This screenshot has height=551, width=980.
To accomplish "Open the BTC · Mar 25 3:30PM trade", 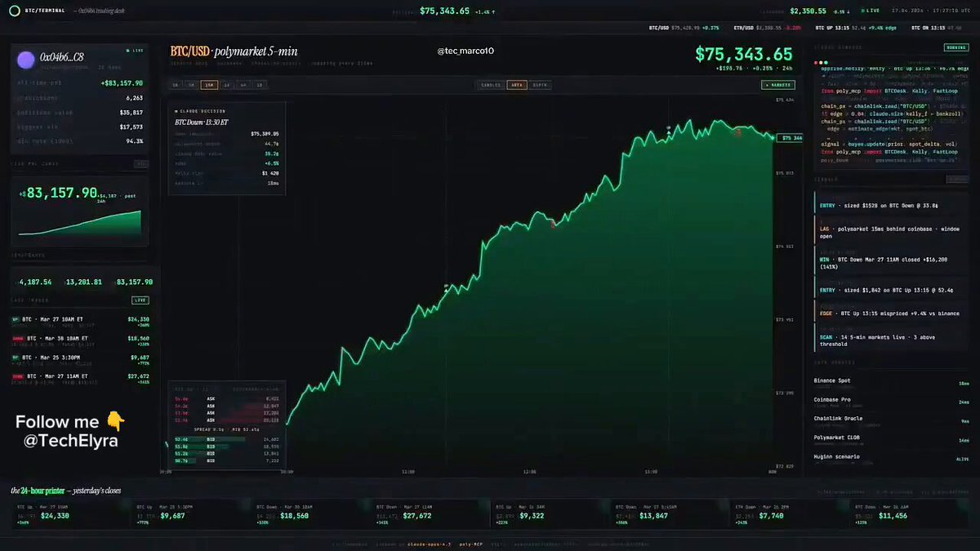I will (79, 360).
